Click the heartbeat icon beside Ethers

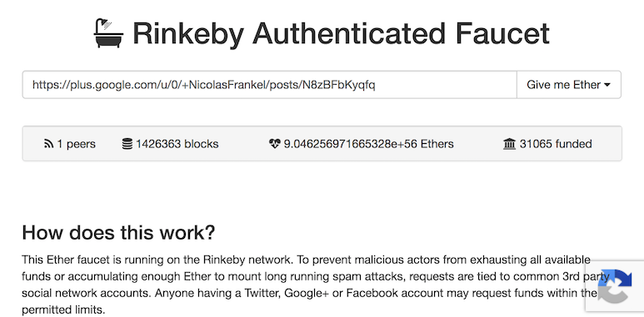[274, 144]
